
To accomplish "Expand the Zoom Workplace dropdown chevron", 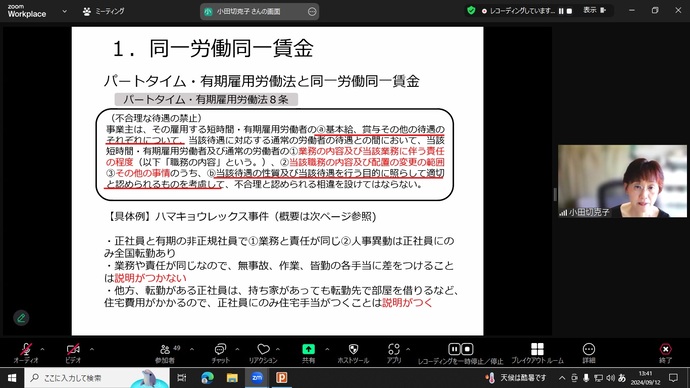I will (65, 11).
